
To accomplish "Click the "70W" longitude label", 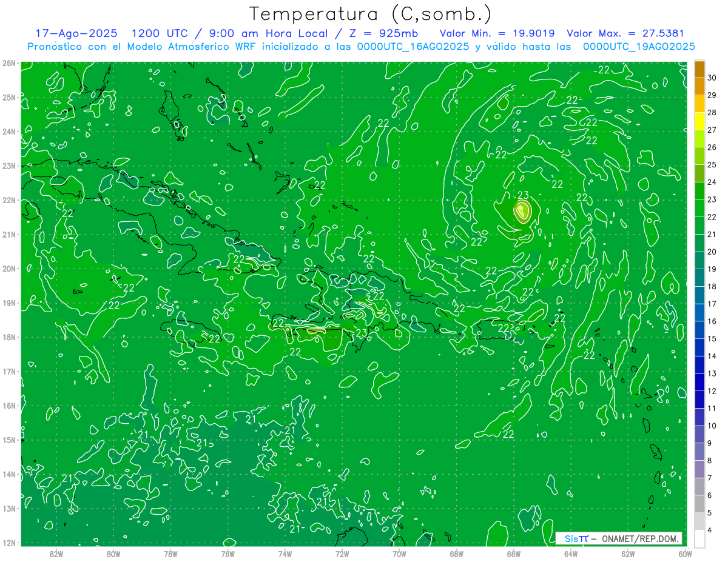I will (x=399, y=554).
